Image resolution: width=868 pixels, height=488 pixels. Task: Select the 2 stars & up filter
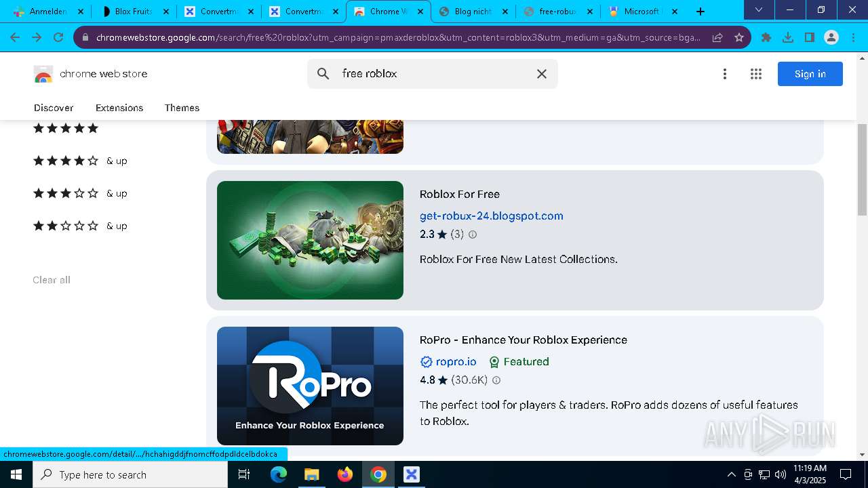point(80,226)
